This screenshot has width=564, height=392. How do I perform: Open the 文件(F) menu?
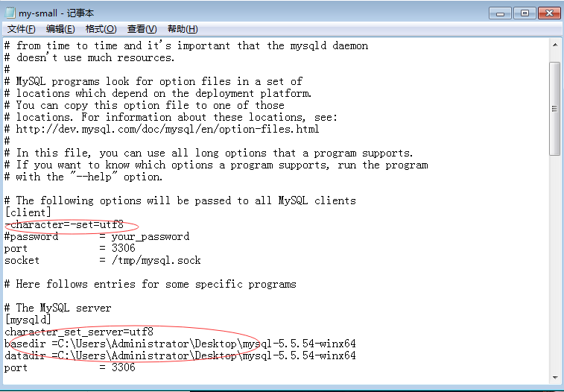point(21,29)
